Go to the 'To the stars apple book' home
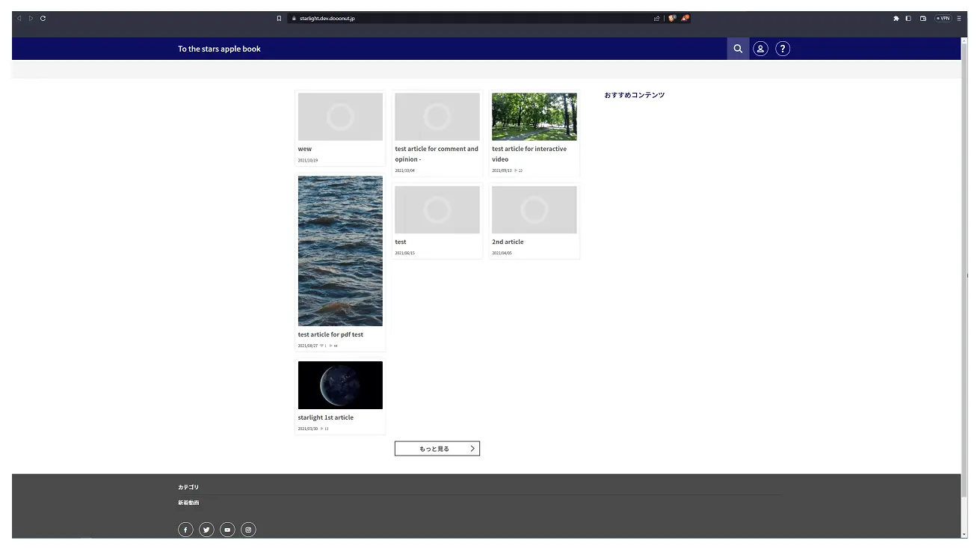Screen dimensions: 980x549 coord(219,49)
